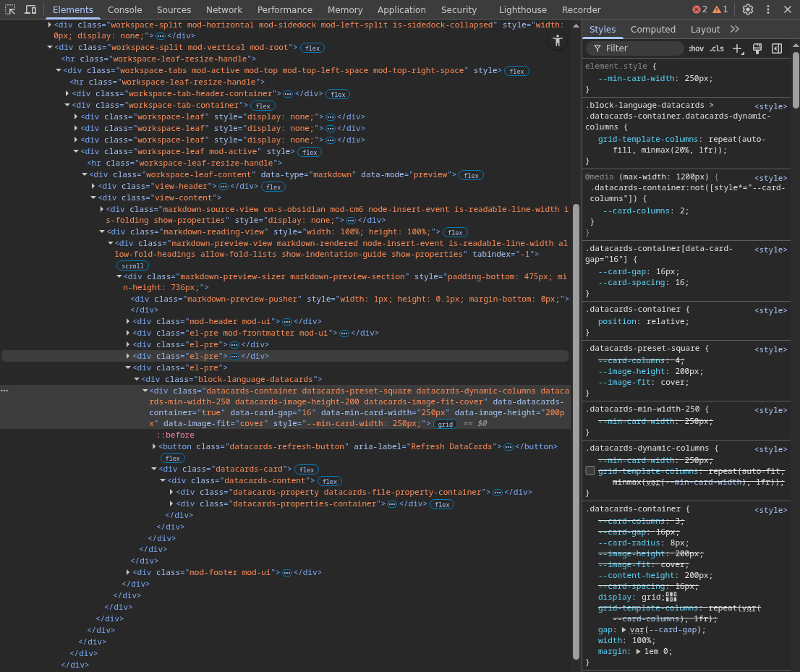Expand the mod-footer mod-ui div node
Viewport: 800px width, 672px height.
click(128, 572)
